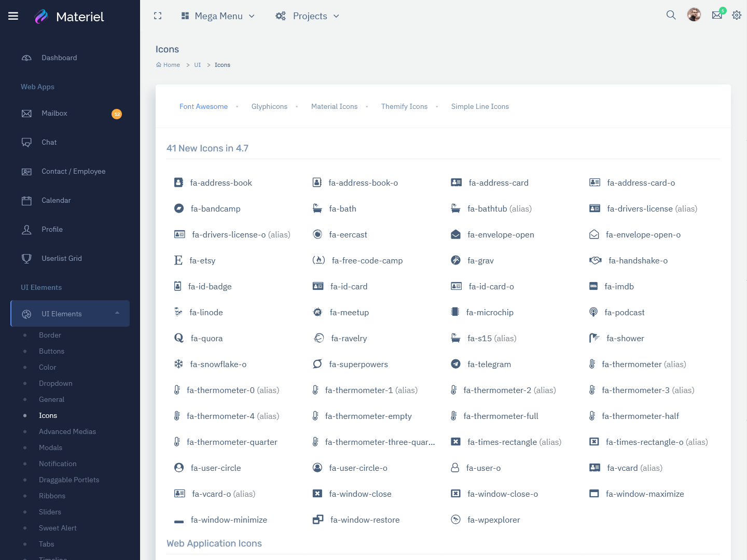The height and width of the screenshot is (560, 747).
Task: Open the Projects dropdown
Action: 308,16
